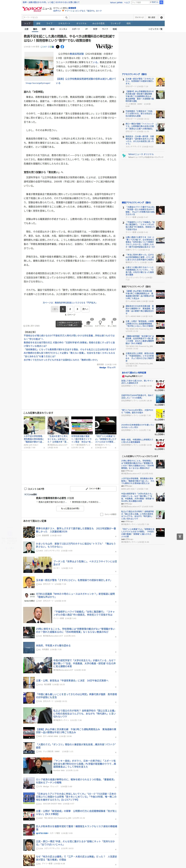The height and width of the screenshot is (868, 186).
Task: Open ロシア経済の減速が鮮明なのに article
Action: [76, 781]
